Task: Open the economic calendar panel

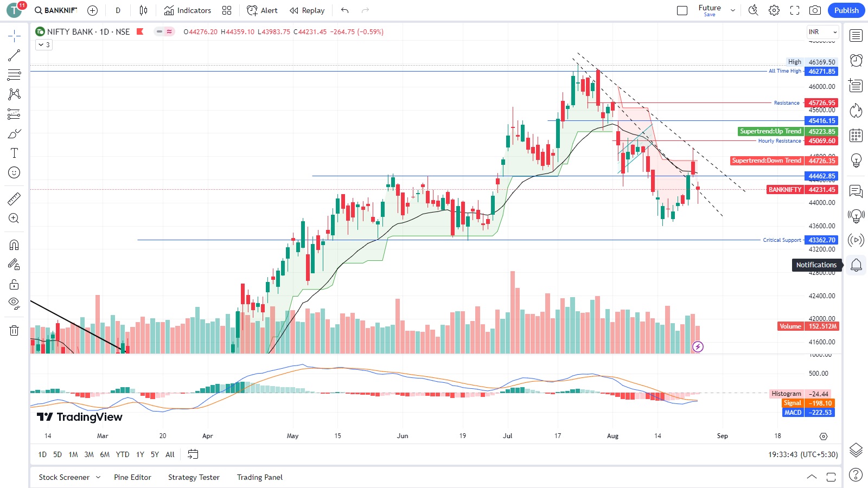Action: pos(856,135)
